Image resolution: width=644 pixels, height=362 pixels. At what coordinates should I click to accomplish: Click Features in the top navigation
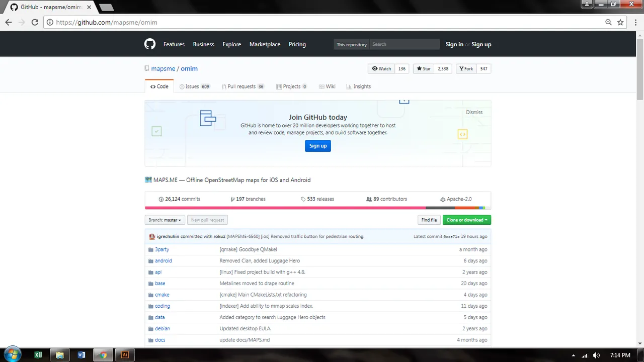point(174,44)
